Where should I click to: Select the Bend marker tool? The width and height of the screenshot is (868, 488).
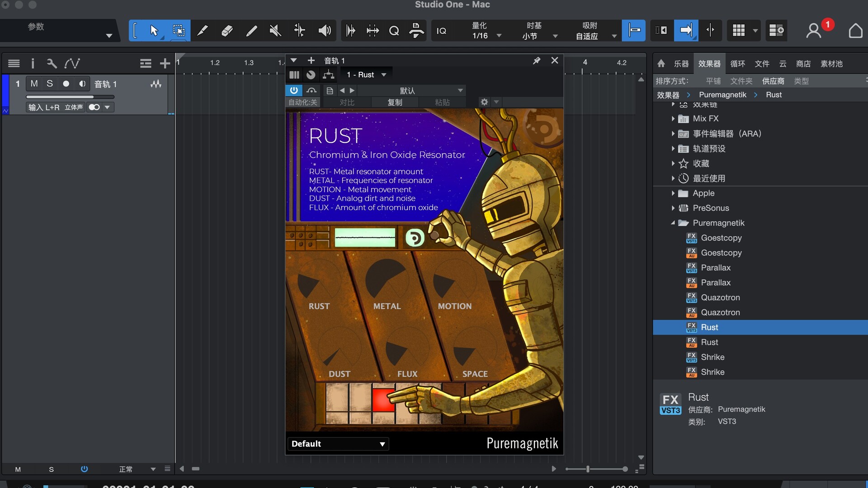[x=299, y=31]
